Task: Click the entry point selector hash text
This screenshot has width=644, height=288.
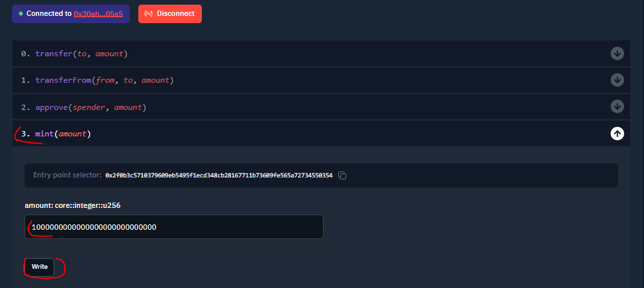Action: 219,175
